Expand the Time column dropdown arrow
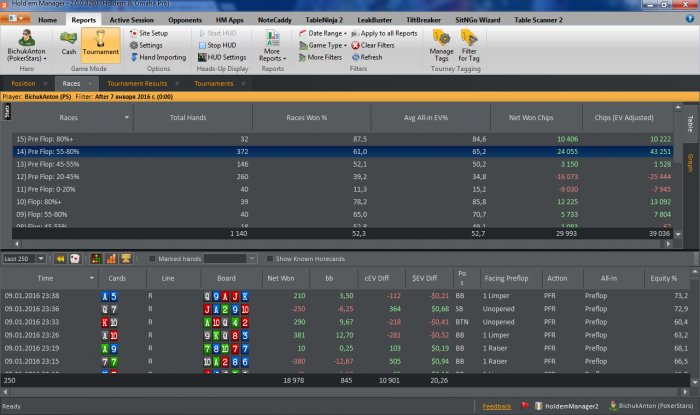Image resolution: width=700 pixels, height=415 pixels. (x=92, y=278)
